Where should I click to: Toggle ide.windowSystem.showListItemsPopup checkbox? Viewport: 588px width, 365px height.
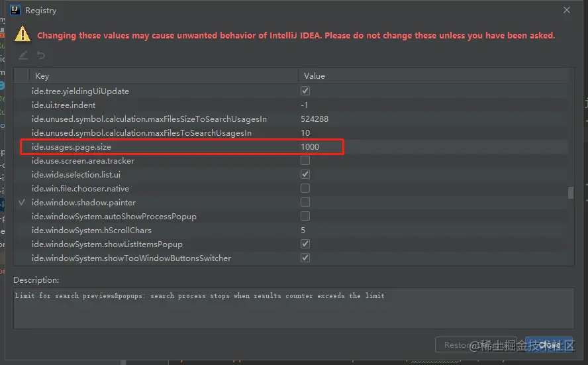[305, 244]
